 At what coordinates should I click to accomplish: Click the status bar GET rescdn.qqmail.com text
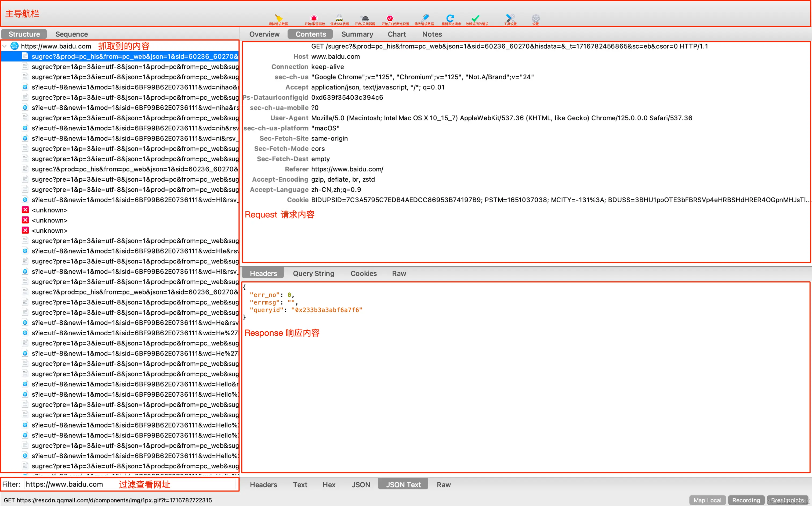(108, 500)
